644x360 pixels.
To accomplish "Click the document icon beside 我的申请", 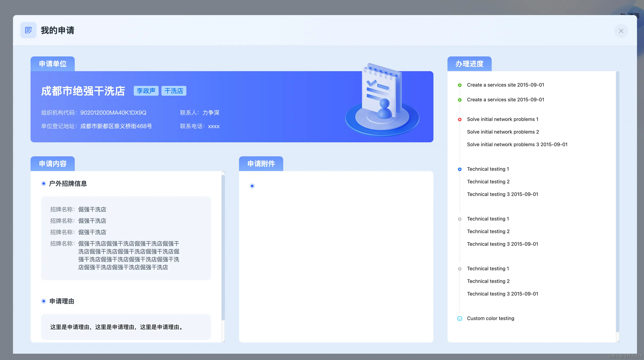I will pos(29,30).
